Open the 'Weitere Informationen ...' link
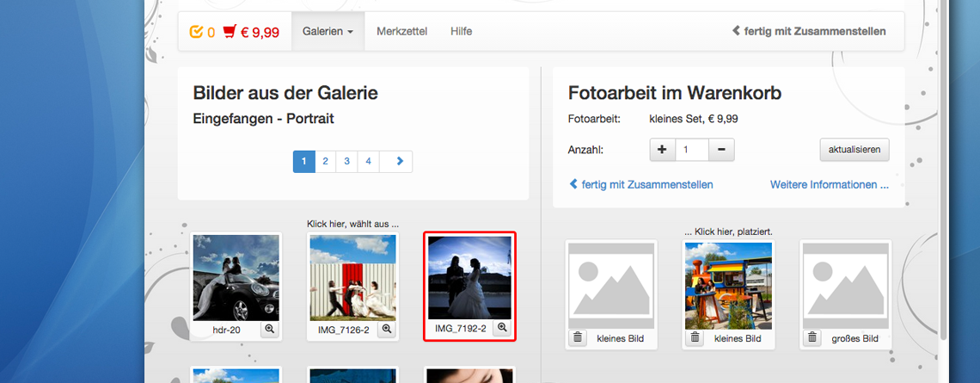Image resolution: width=980 pixels, height=383 pixels. click(830, 185)
